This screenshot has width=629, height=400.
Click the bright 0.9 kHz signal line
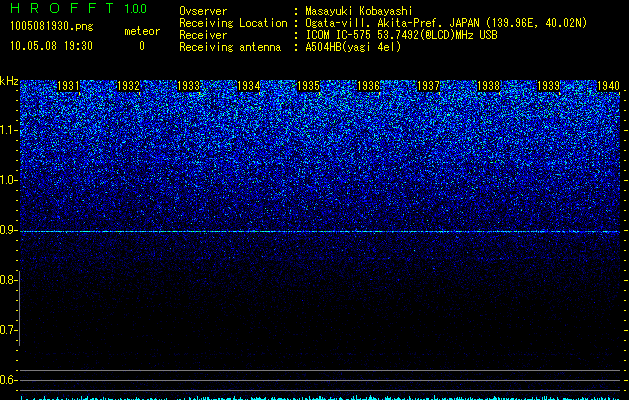click(x=320, y=231)
